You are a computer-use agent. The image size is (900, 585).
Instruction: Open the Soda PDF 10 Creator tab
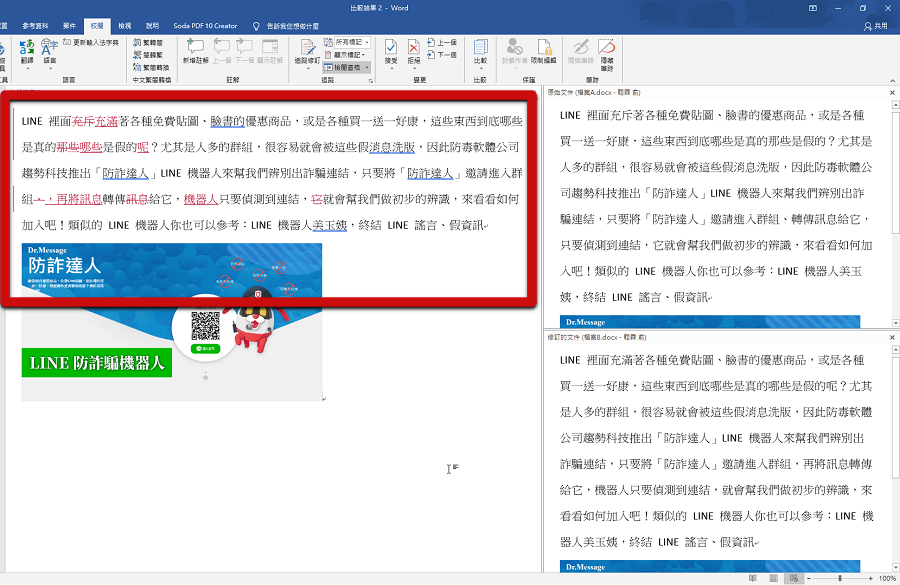tap(205, 26)
